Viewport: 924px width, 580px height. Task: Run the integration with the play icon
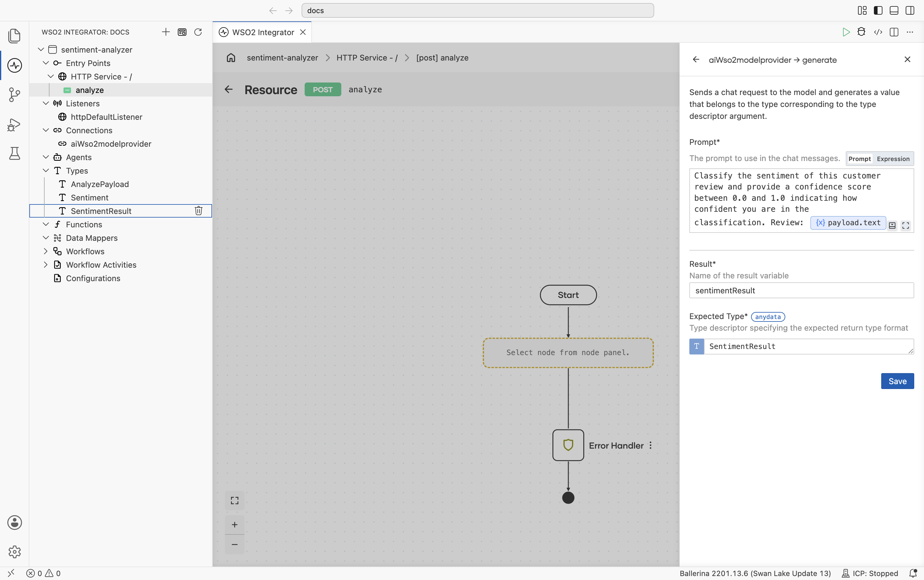coord(846,32)
